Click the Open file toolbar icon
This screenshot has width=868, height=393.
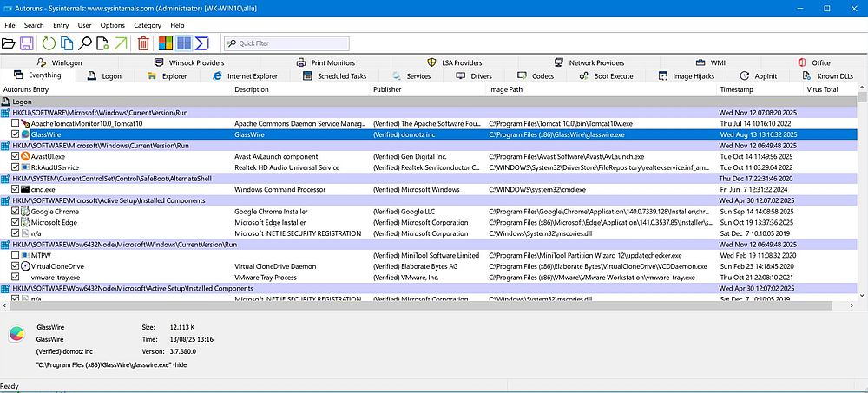[x=9, y=43]
